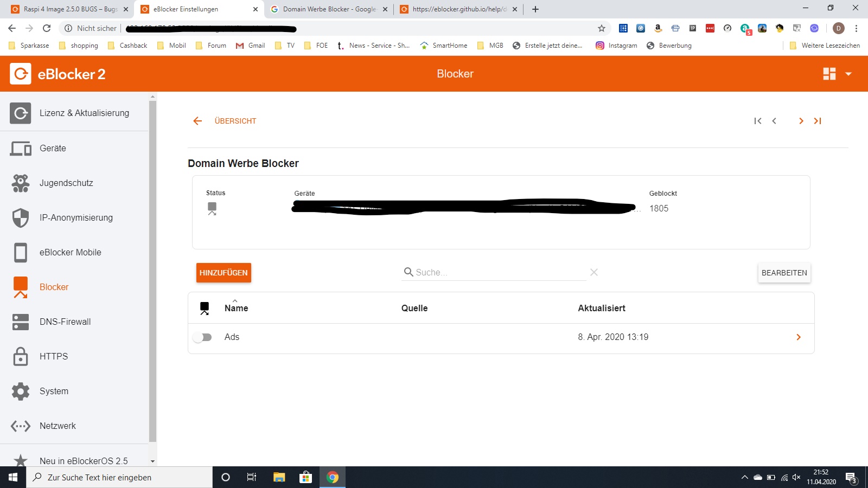
Task: Open Instagram bookmark
Action: (x=617, y=46)
